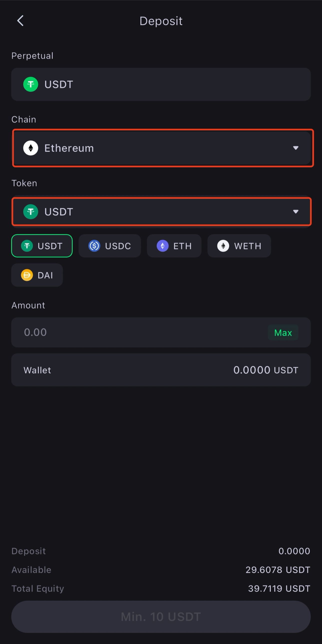Click the Wallet balance row
322x644 pixels.
161,370
